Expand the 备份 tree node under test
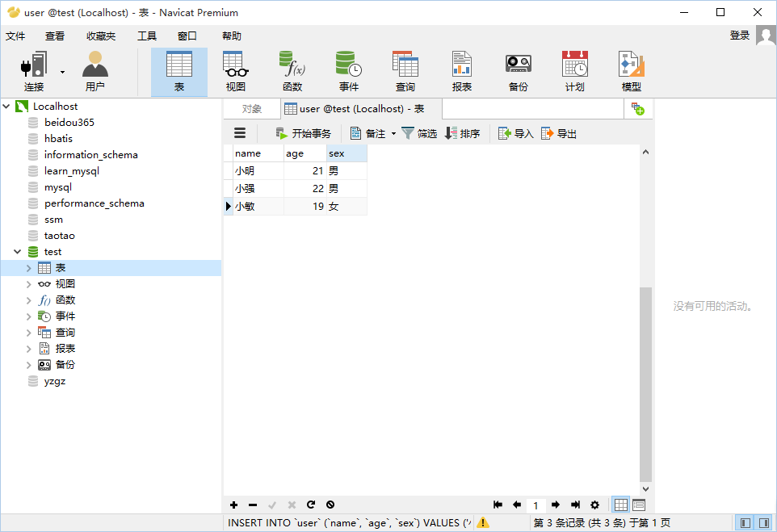 29,365
